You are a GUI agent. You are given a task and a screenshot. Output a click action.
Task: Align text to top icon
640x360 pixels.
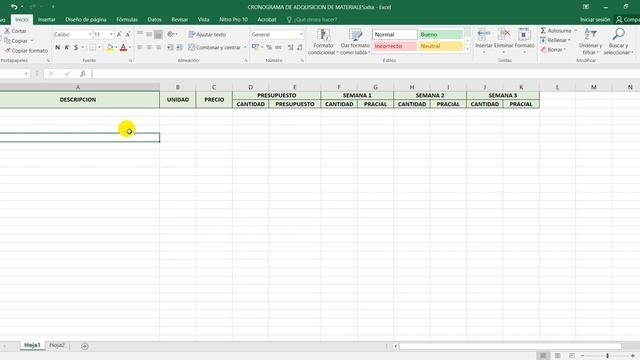(140, 34)
